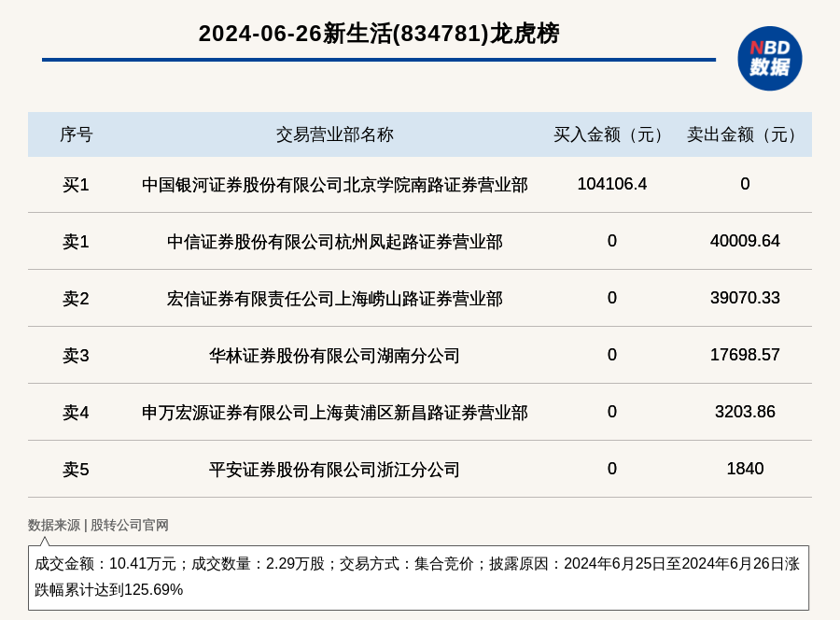Select the buy amount 0 in row 卖1

[x=611, y=241]
